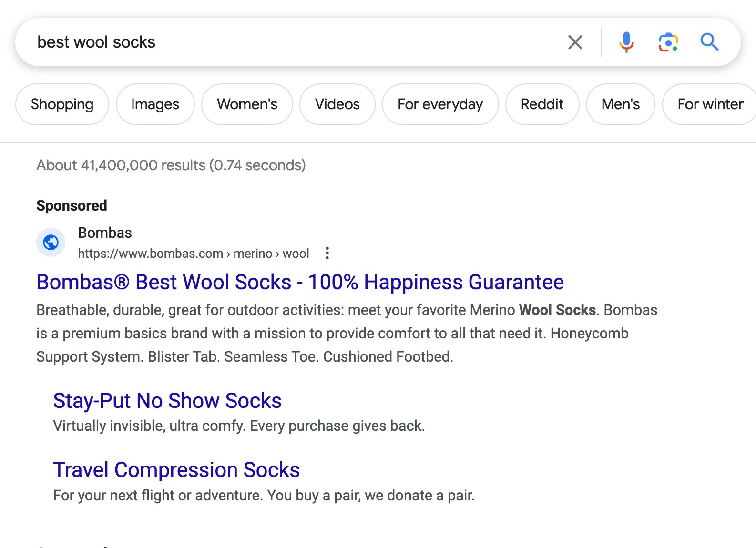The height and width of the screenshot is (548, 756).
Task: Open Google Lens image search icon
Action: [x=668, y=42]
